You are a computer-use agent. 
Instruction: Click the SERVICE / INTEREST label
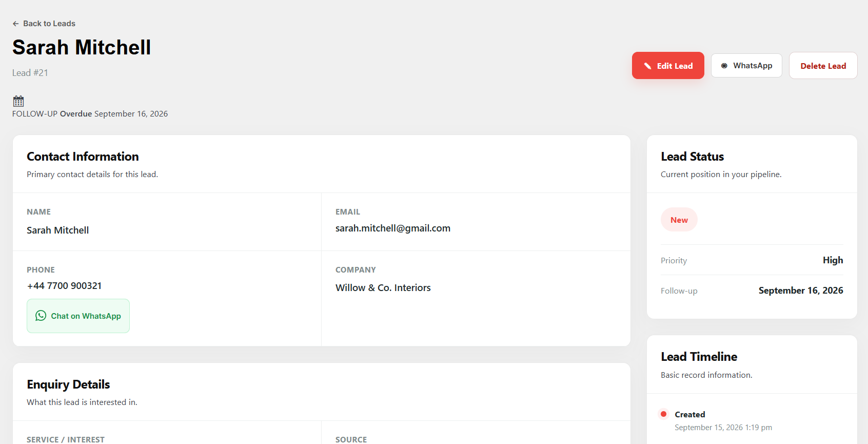[x=66, y=439]
